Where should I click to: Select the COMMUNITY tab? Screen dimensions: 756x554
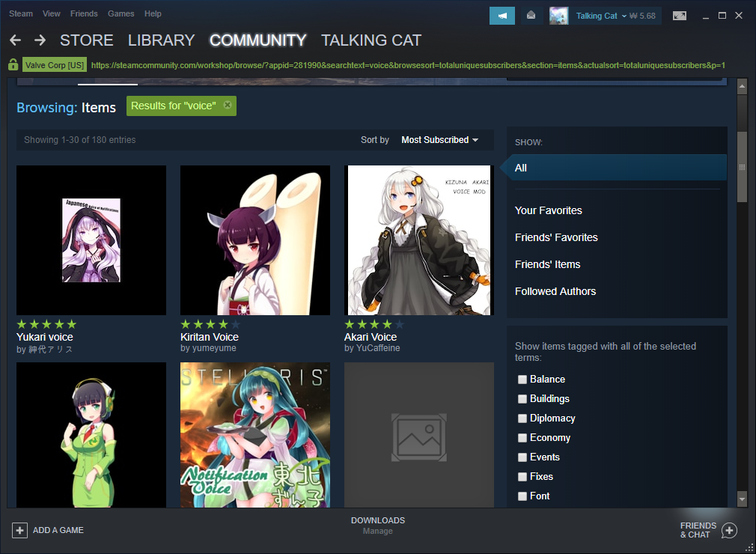click(258, 40)
